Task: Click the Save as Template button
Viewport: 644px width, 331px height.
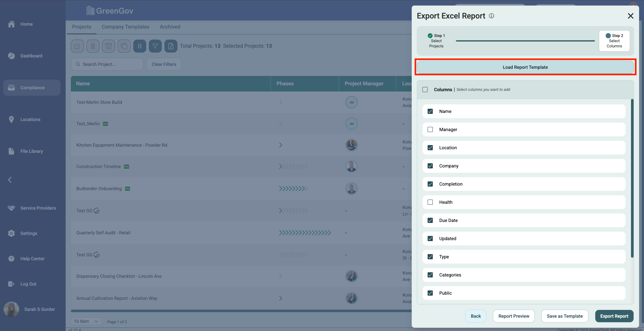Action: [x=564, y=316]
